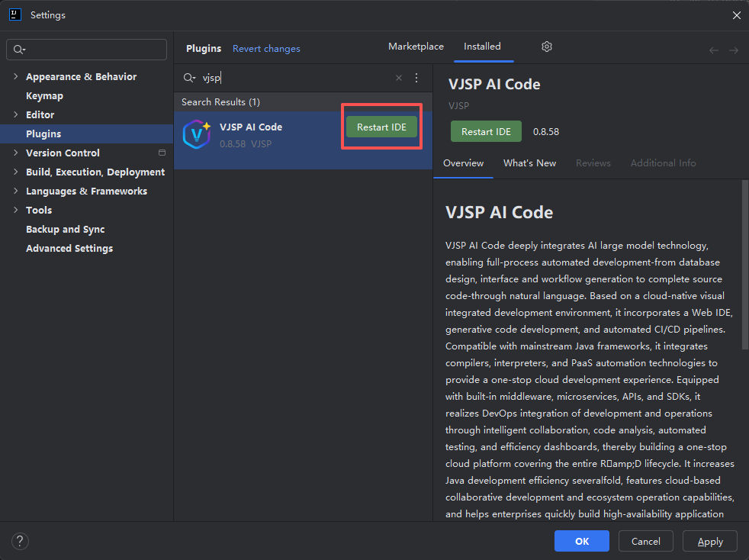Viewport: 749px width, 560px height.
Task: Click the forward navigation arrow
Action: [x=733, y=50]
